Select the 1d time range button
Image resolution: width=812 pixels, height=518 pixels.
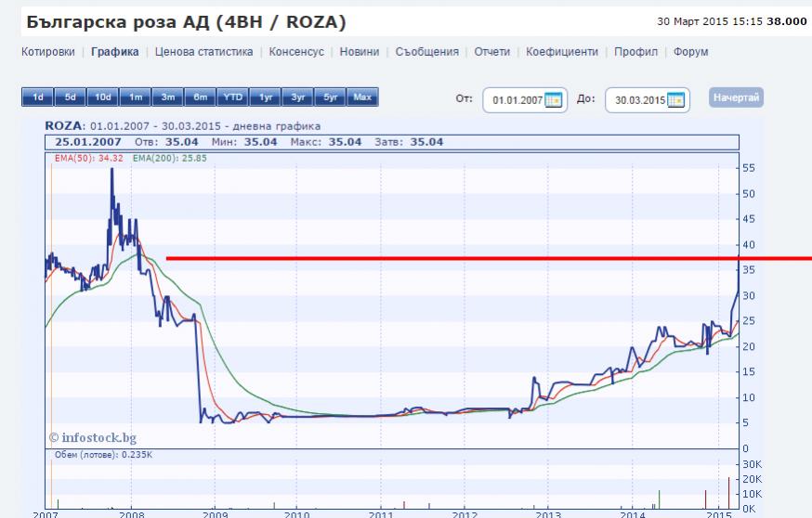38,97
